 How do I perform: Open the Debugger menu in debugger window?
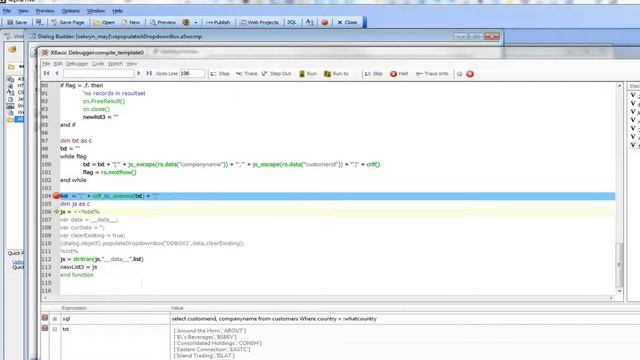[x=77, y=64]
